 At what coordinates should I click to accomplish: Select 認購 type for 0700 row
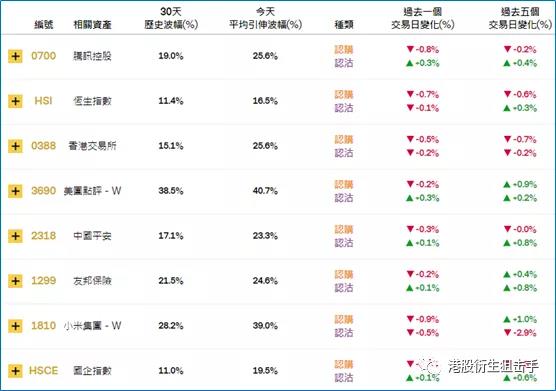[344, 50]
